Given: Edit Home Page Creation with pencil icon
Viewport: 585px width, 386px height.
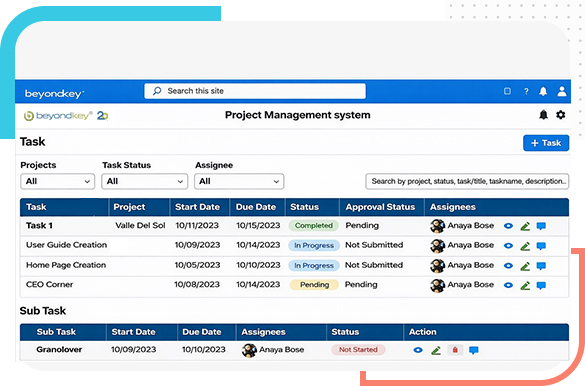Looking at the screenshot, I should [x=525, y=266].
